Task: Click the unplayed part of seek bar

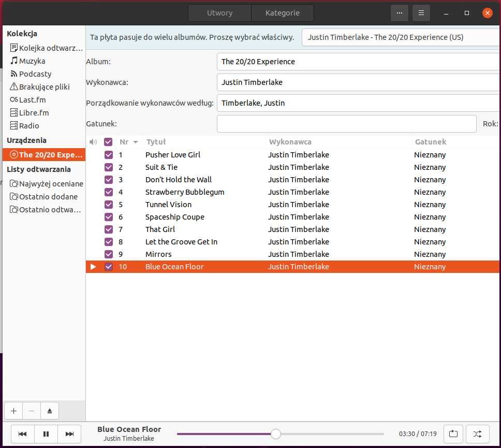Action: click(332, 434)
